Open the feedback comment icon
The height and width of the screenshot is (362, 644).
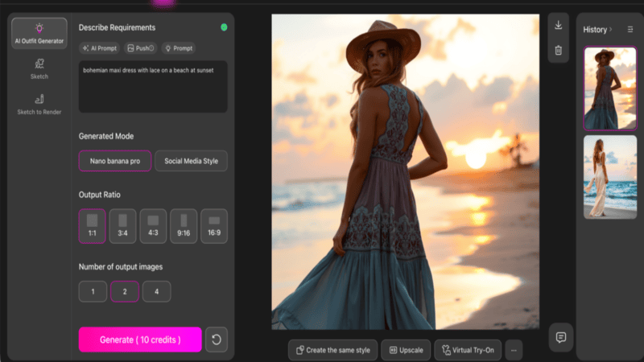click(x=560, y=337)
